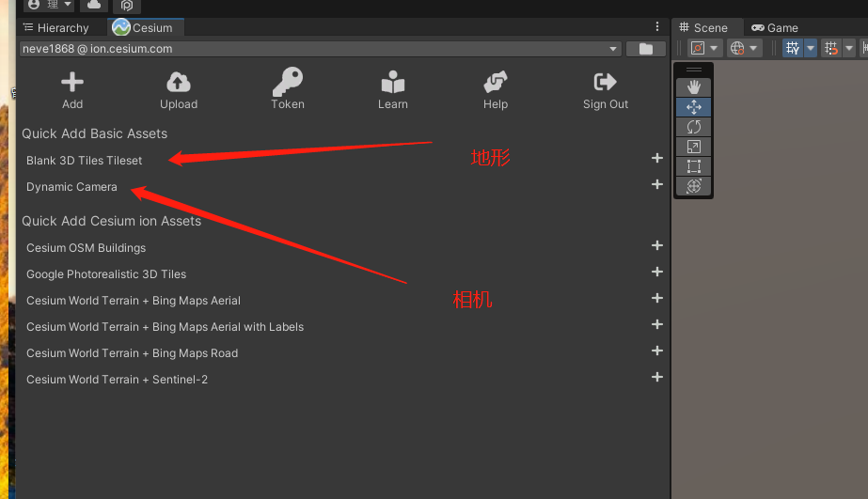The image size is (868, 499).
Task: Add Cesium OSM Buildings with its plus icon
Action: click(x=657, y=245)
